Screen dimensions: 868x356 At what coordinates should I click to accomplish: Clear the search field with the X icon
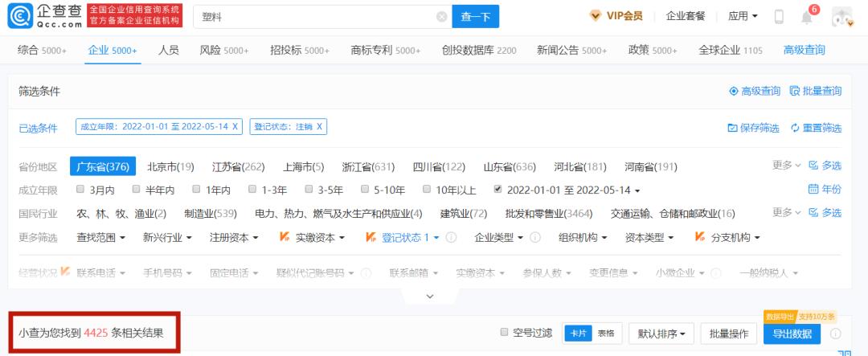441,17
